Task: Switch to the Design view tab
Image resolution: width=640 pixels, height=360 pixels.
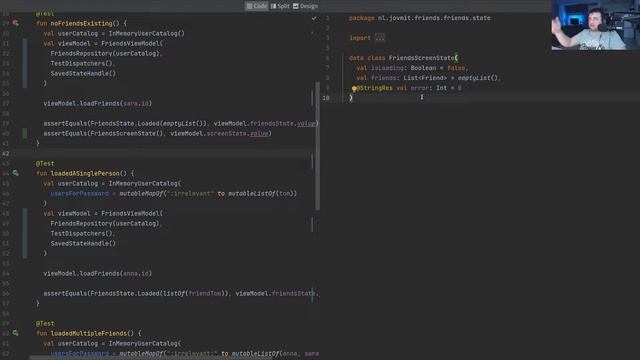Action: pos(305,6)
